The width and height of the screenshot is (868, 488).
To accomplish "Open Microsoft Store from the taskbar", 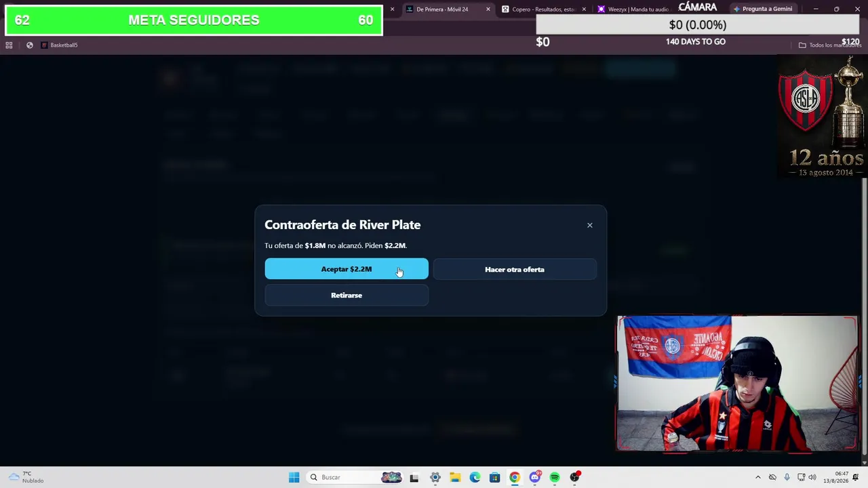I will pos(494,477).
